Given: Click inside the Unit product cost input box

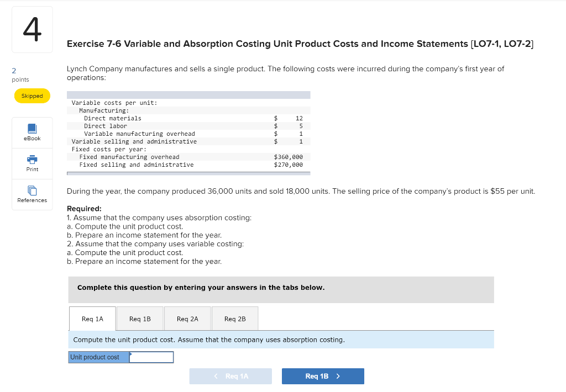Looking at the screenshot, I should [x=151, y=357].
